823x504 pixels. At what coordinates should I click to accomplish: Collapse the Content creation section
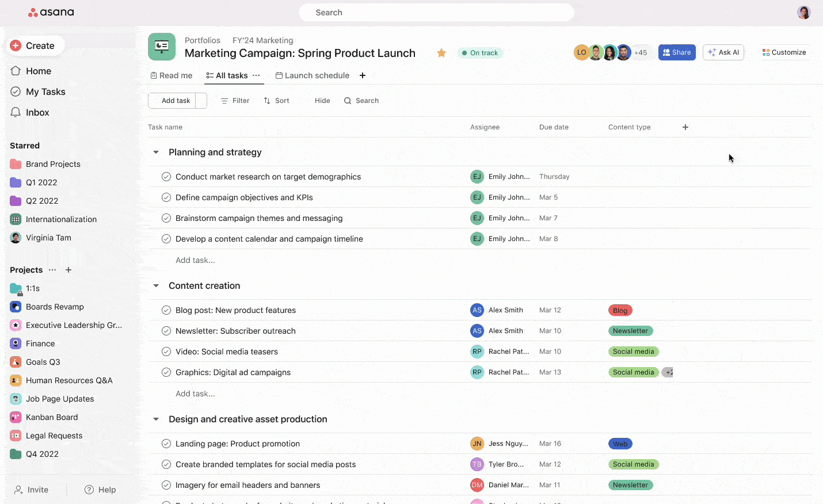pos(156,286)
